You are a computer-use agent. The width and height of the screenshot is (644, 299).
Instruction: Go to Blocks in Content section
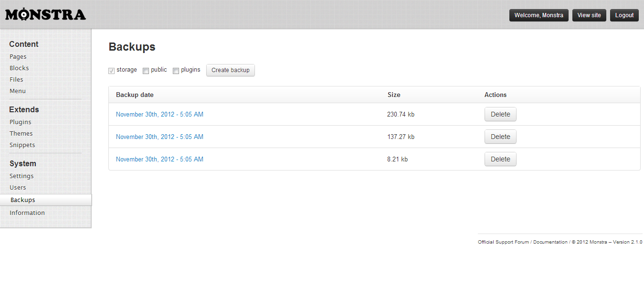(19, 68)
